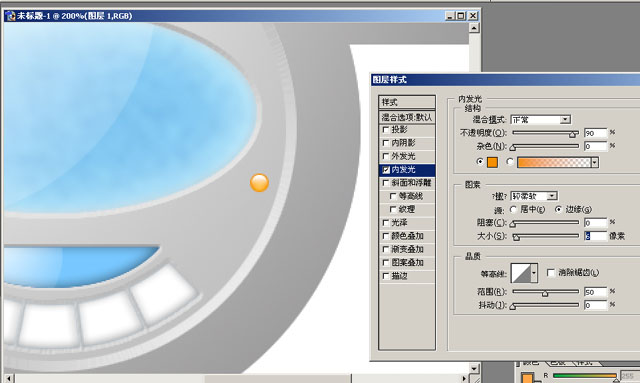Click the 不透明度 opacity slider handle
Image resolution: width=640 pixels, height=383 pixels.
tap(573, 134)
